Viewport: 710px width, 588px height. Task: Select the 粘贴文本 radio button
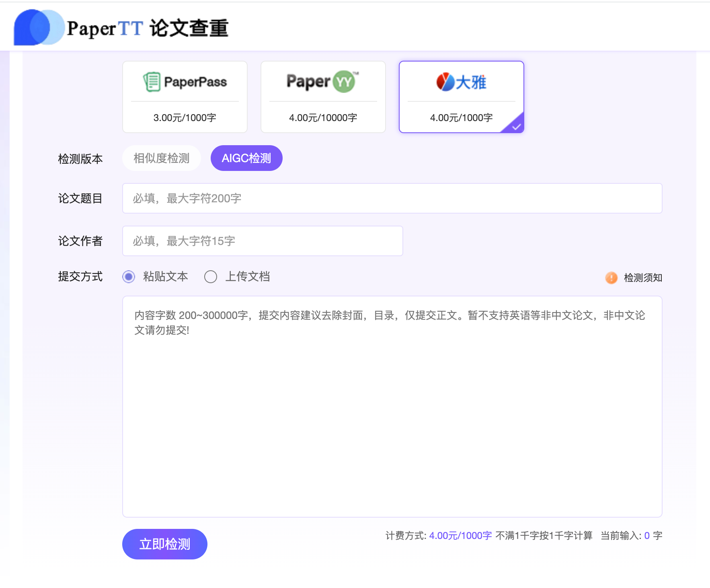coord(129,277)
